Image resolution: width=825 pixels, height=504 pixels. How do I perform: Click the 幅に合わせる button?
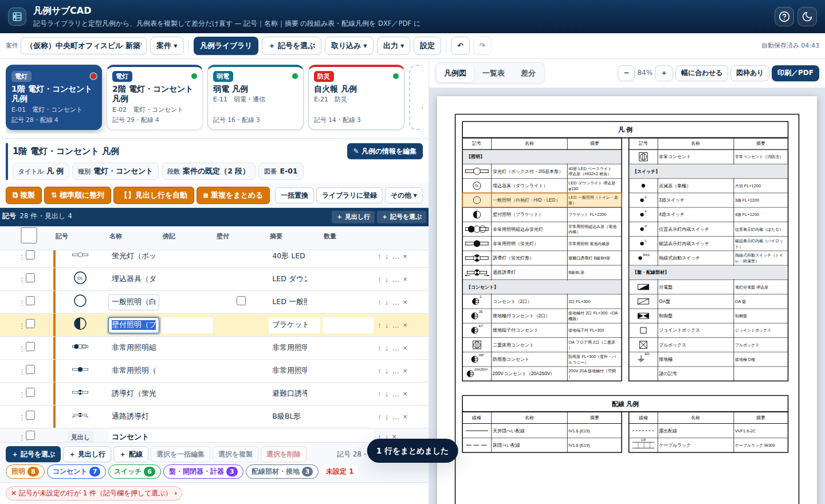click(701, 73)
